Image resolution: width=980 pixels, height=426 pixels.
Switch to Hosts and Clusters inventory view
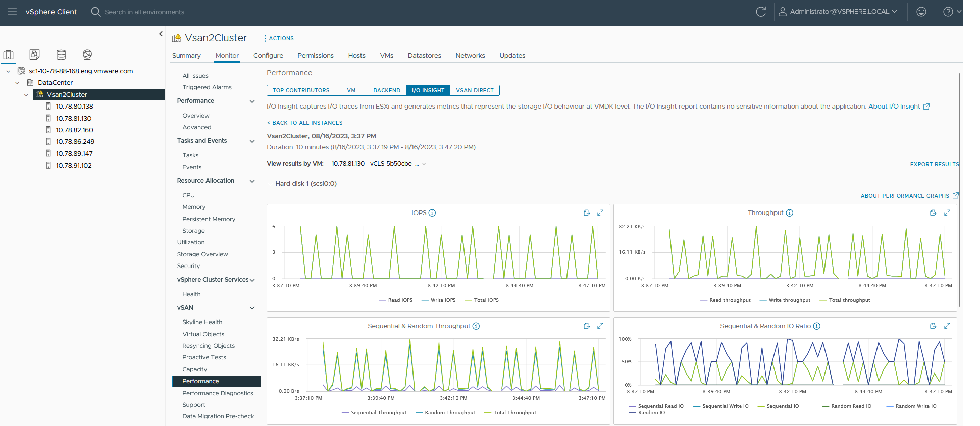click(9, 55)
